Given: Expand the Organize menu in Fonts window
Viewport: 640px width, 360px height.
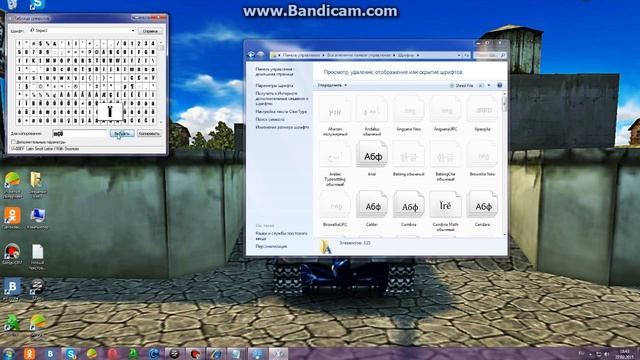Looking at the screenshot, I should [332, 85].
